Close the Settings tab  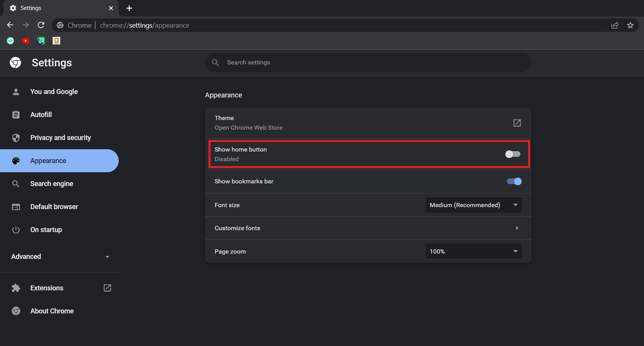[x=111, y=8]
